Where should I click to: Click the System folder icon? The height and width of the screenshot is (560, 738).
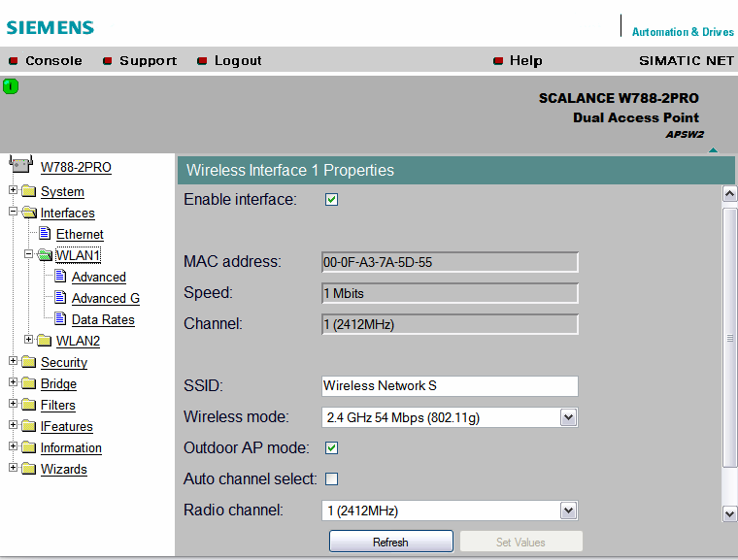coord(29,191)
